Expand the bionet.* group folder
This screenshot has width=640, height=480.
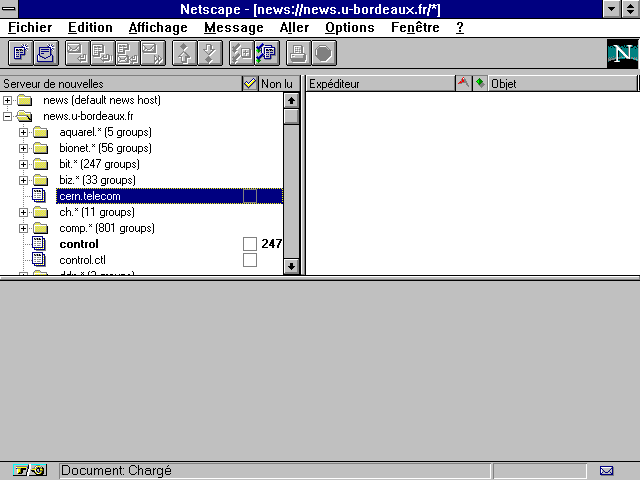coord(23,148)
